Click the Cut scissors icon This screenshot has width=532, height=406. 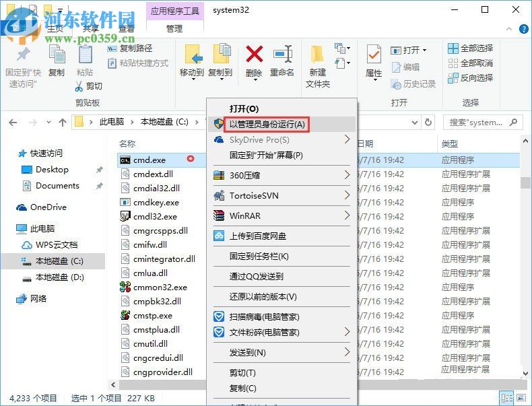[x=79, y=86]
